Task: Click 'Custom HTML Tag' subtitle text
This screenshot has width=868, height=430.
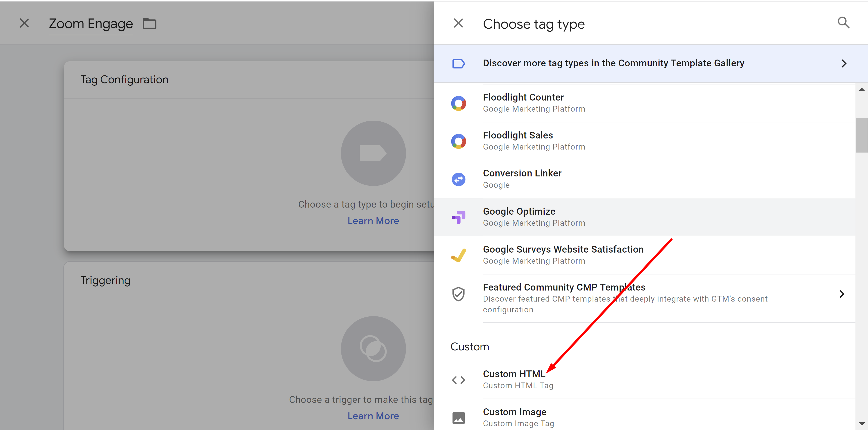Action: click(x=518, y=386)
